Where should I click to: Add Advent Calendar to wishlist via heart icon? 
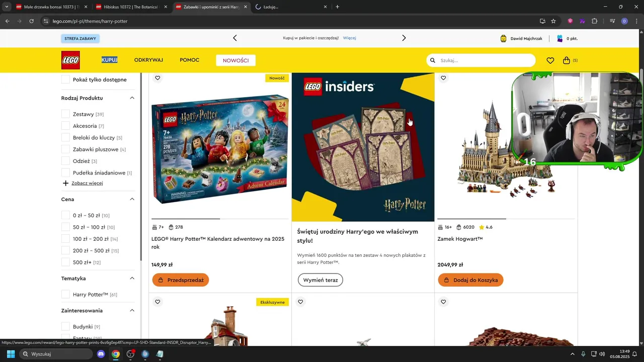coord(157,78)
